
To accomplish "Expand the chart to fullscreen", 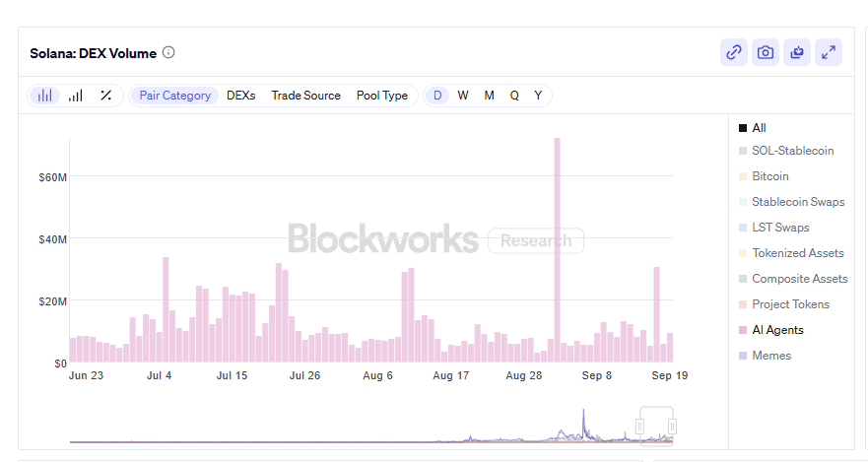I will click(x=829, y=52).
